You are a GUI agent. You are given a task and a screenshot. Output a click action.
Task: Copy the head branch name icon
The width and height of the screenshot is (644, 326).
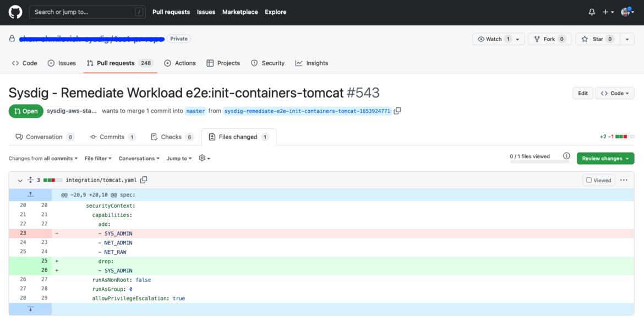397,111
